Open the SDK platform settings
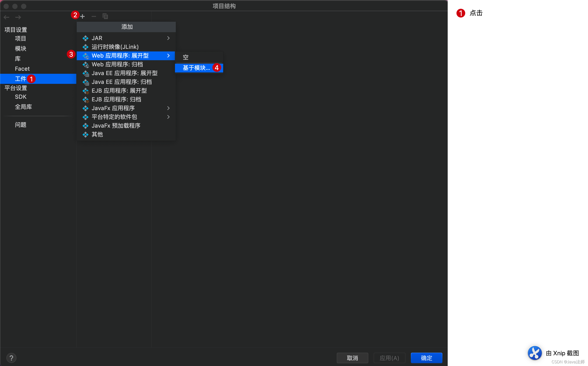 coord(21,97)
